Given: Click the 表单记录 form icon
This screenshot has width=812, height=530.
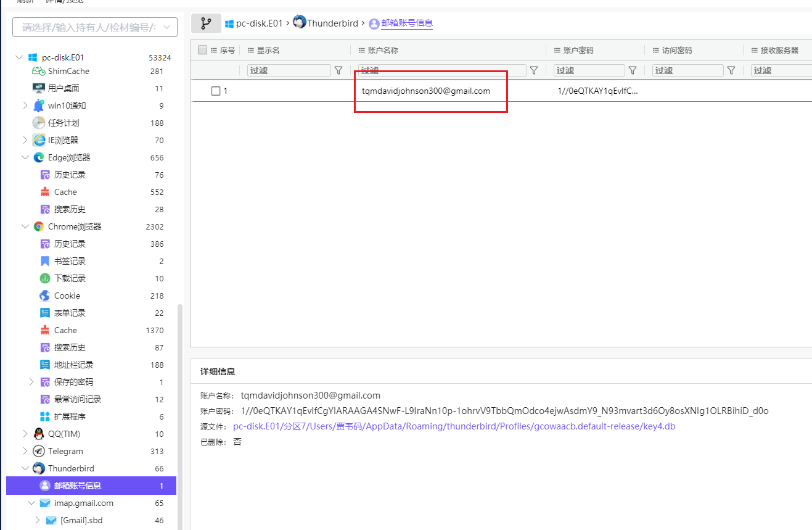Looking at the screenshot, I should point(45,313).
